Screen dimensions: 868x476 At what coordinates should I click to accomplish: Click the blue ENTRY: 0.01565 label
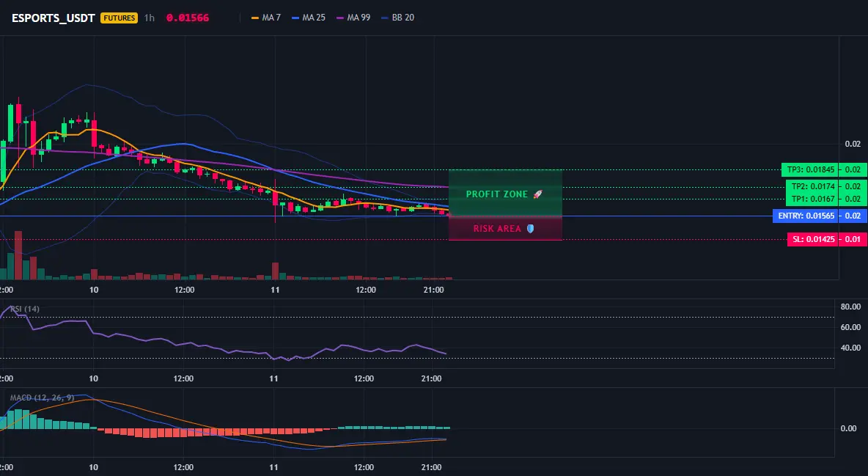(806, 216)
